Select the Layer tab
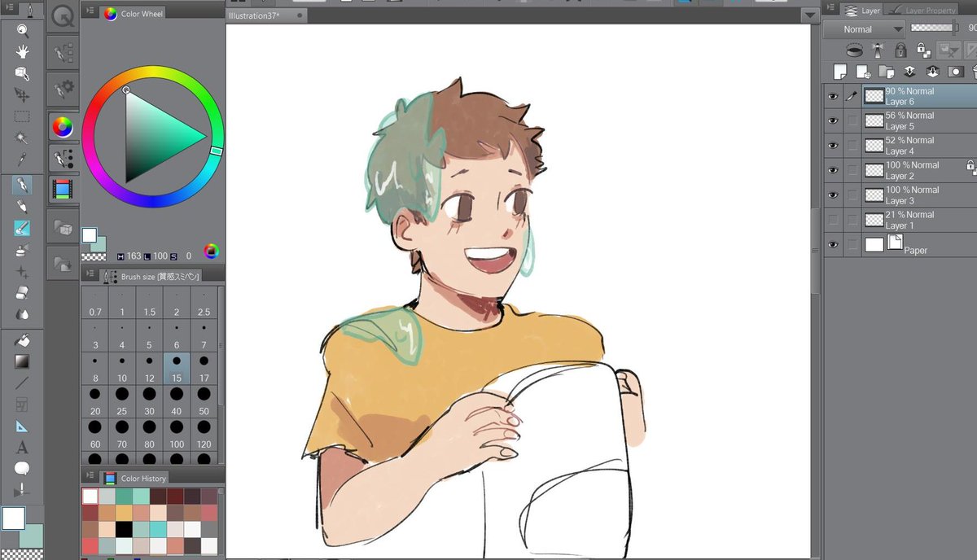Screen dimensions: 977x560 [863, 11]
